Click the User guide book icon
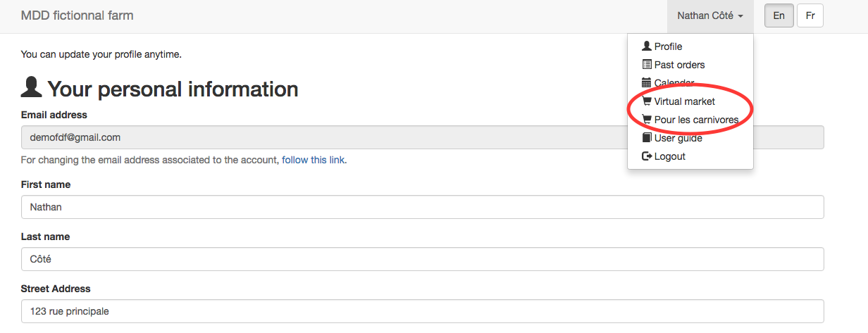Viewport: 868px width, 333px height. coord(647,138)
